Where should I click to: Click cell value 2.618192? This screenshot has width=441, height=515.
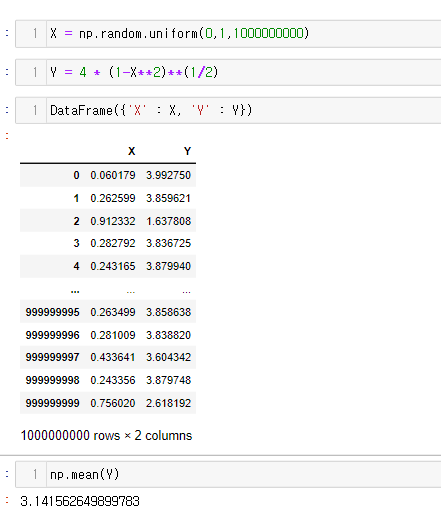(x=168, y=403)
